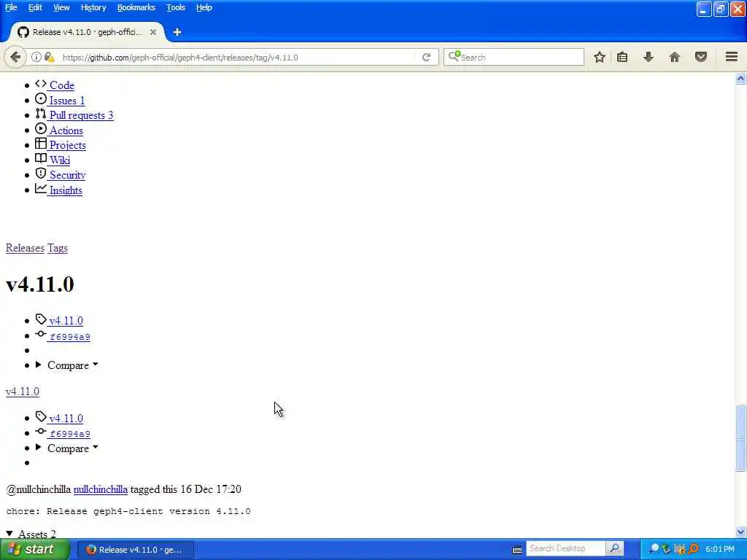Click the Code brackets icon
The height and width of the screenshot is (560, 747).
pyautogui.click(x=41, y=84)
